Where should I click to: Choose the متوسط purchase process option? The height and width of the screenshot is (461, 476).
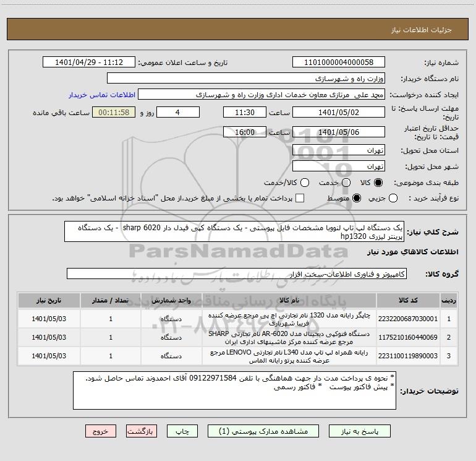tap(357, 199)
